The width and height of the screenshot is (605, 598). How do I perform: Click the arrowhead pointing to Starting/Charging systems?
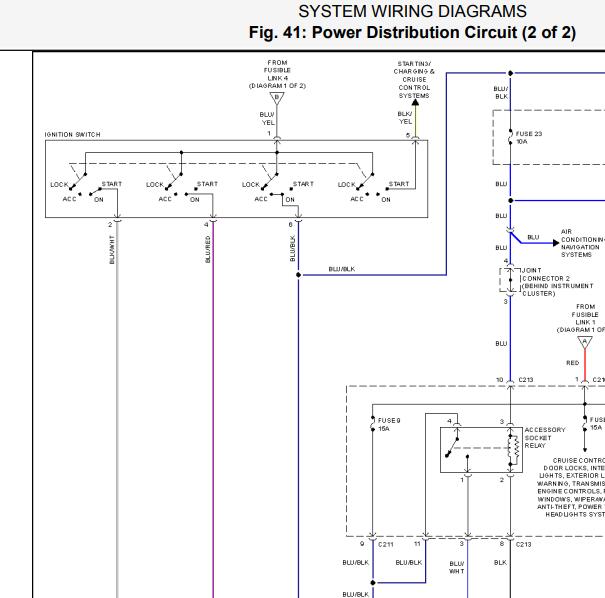[x=415, y=102]
